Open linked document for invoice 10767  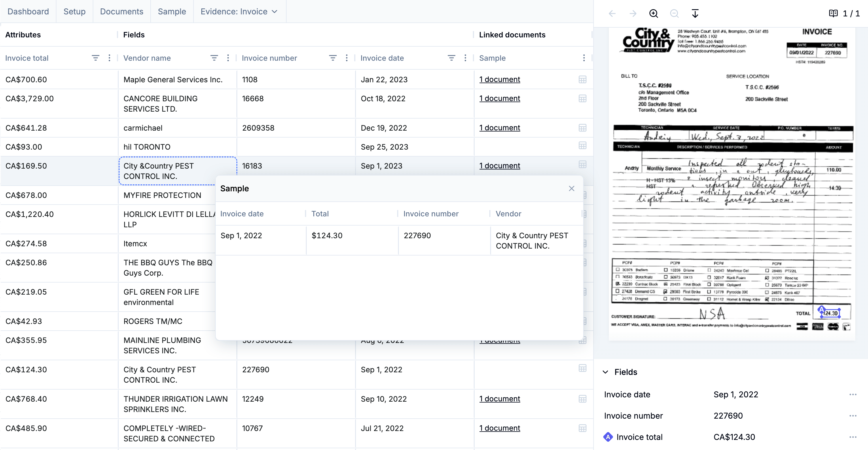tap(499, 428)
